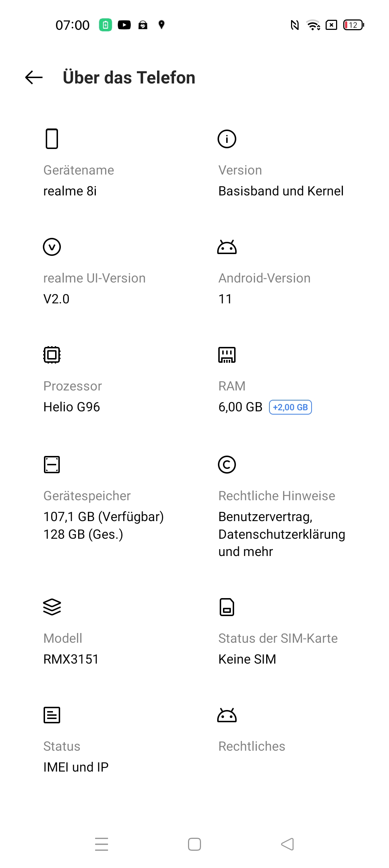Tap the triangular back navigation button
This screenshot has width=389, height=868.
pyautogui.click(x=287, y=844)
